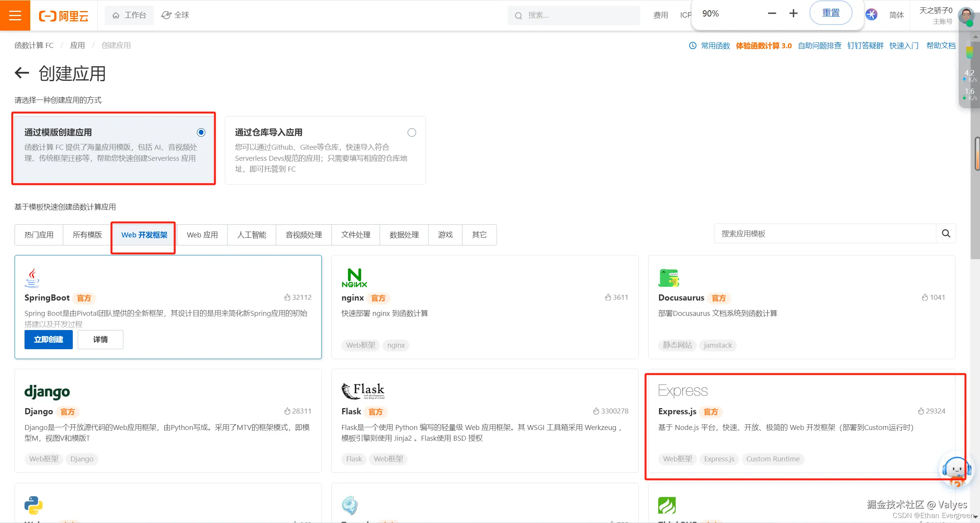Open the 简体 language selector

tap(896, 15)
